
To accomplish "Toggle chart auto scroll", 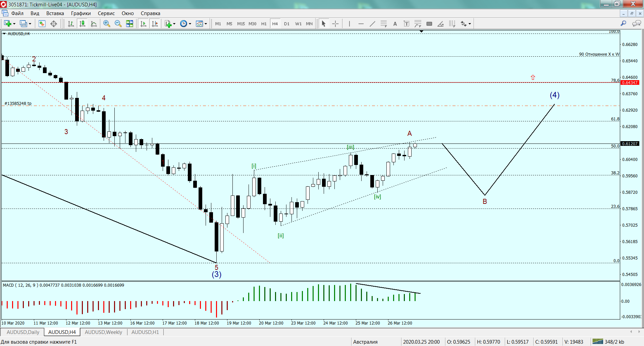I will point(143,23).
